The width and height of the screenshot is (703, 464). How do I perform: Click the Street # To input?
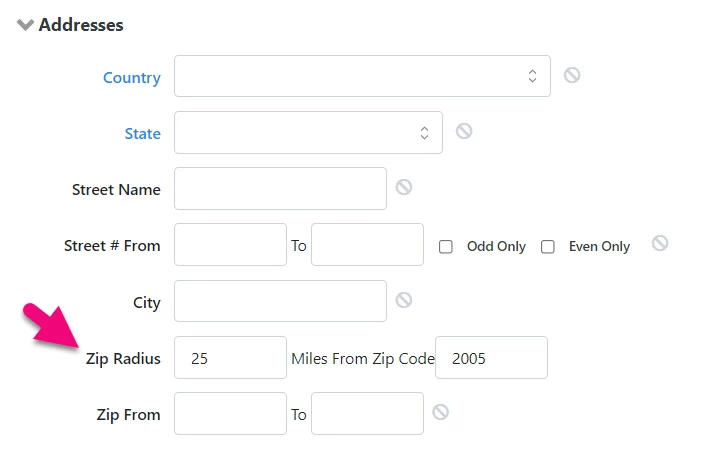point(368,245)
